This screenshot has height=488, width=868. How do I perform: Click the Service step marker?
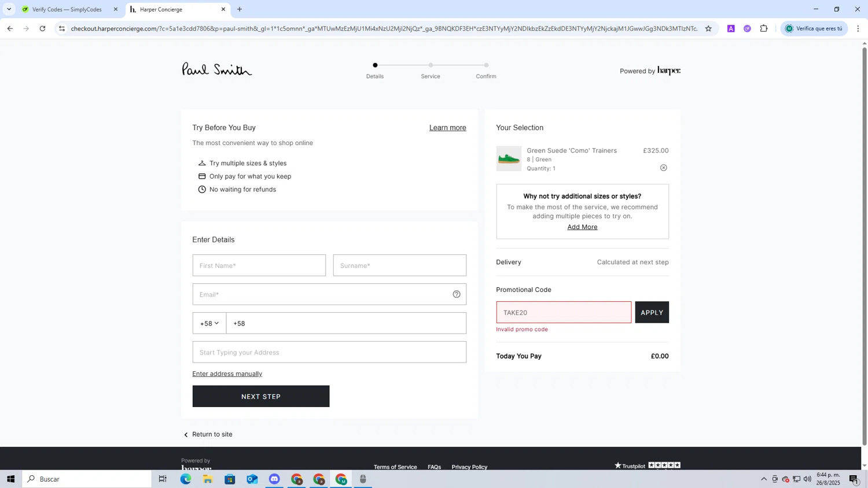(431, 65)
